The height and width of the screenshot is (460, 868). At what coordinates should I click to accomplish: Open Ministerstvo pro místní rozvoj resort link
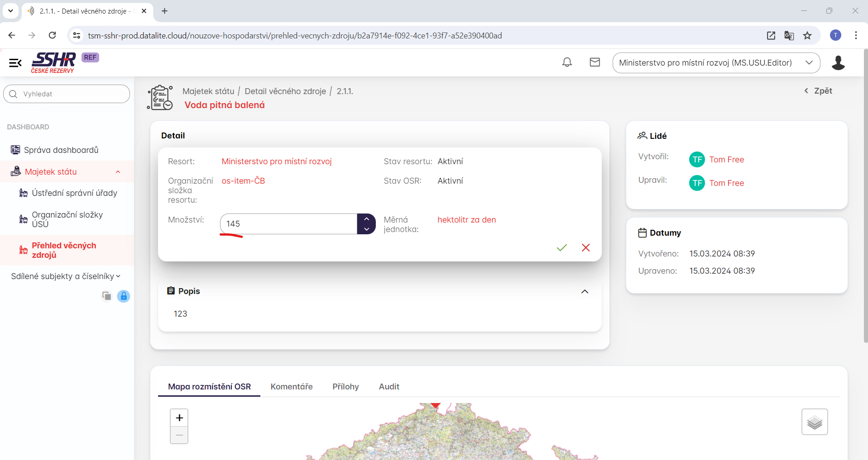click(x=277, y=161)
